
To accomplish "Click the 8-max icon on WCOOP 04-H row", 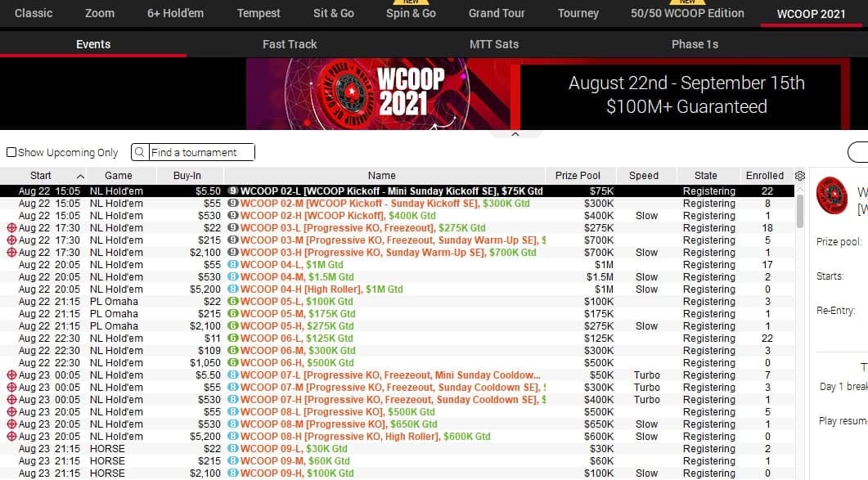I will point(233,289).
